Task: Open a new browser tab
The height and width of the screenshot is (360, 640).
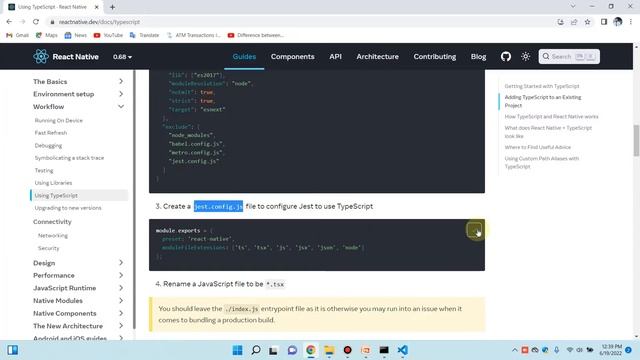Action: pos(112,7)
